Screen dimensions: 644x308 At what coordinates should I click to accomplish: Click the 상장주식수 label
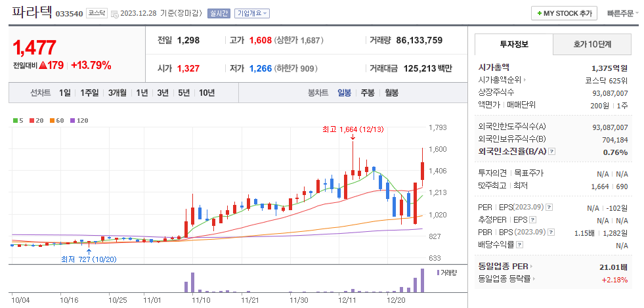(x=496, y=92)
